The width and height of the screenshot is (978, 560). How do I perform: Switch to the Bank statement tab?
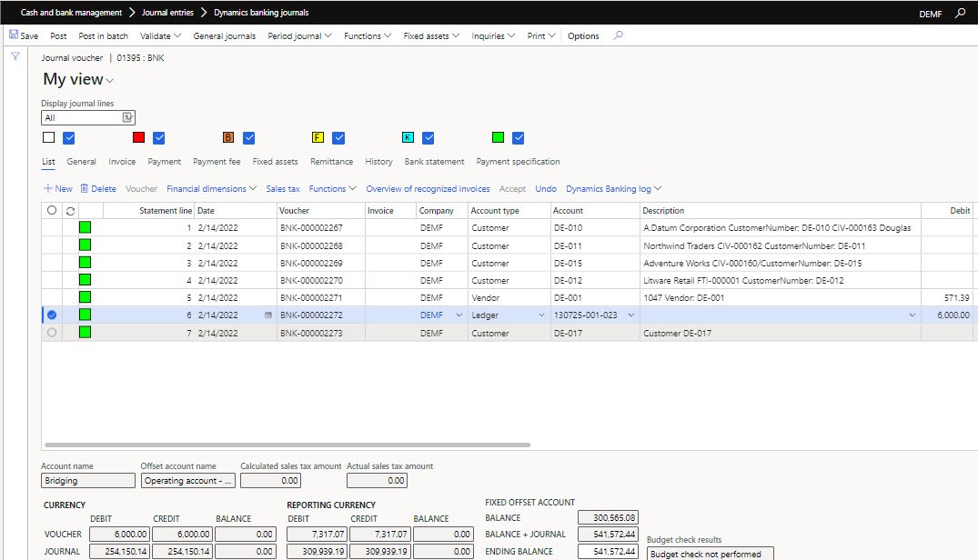(x=434, y=162)
